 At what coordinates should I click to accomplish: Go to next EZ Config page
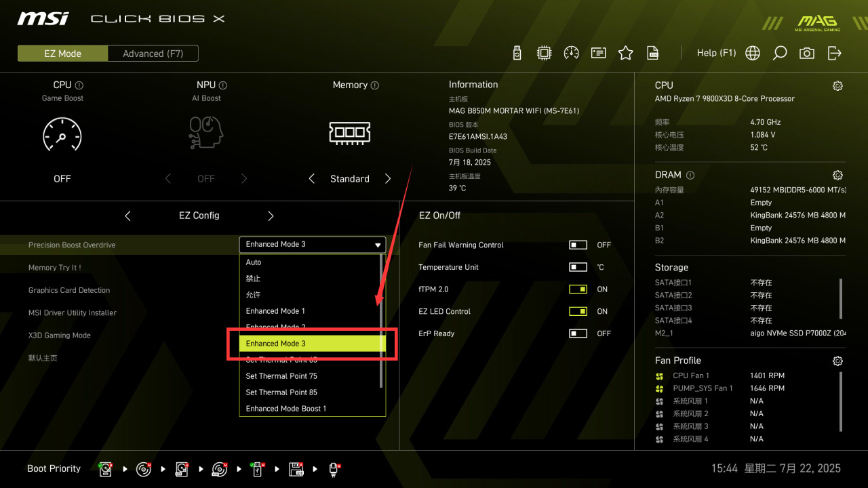[x=271, y=216]
